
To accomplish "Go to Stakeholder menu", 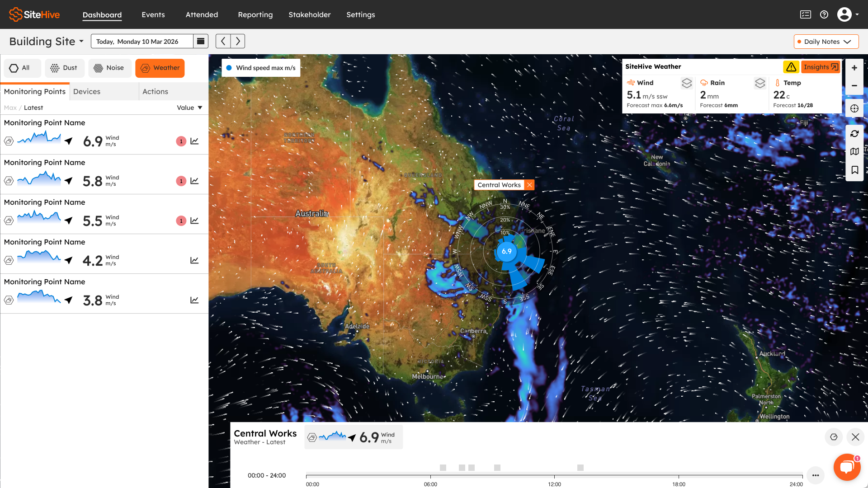I will tap(310, 14).
